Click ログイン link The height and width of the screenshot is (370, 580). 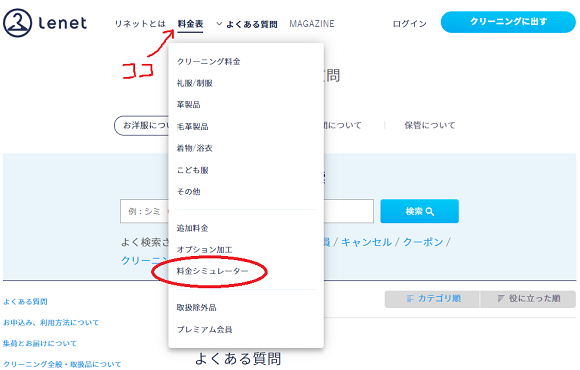pos(409,24)
